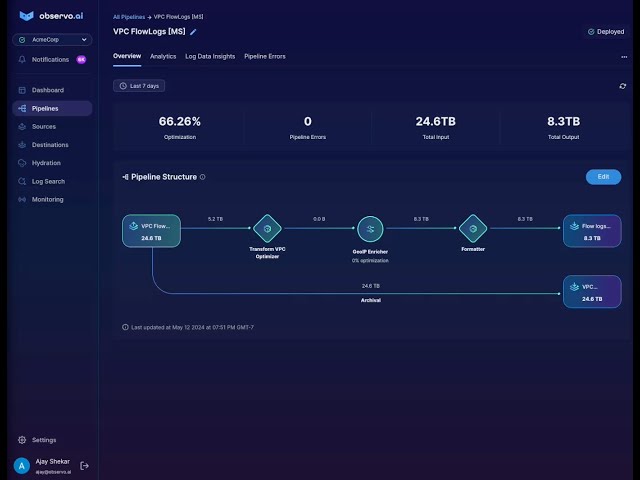This screenshot has width=640, height=480.
Task: Click the Pipelines icon in the sidebar
Action: tap(22, 109)
